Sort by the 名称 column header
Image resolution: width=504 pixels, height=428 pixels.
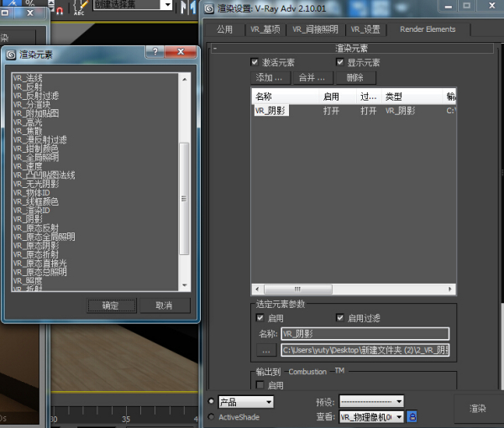click(286, 97)
